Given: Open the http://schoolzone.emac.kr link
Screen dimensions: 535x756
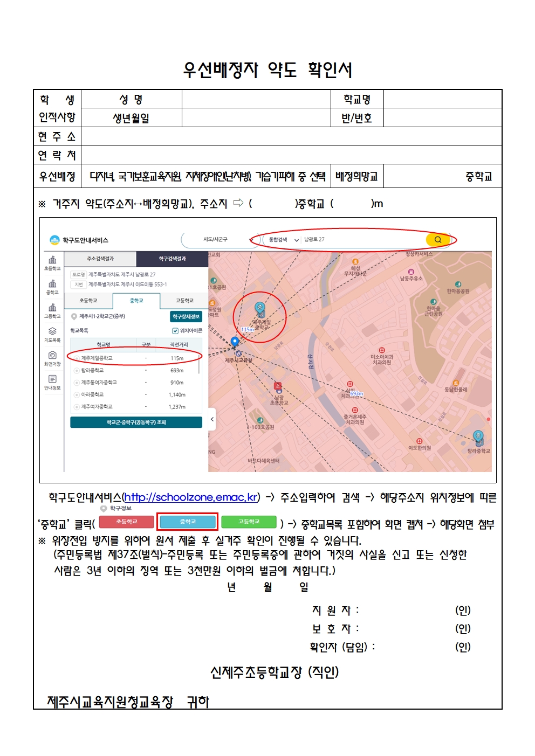Looking at the screenshot, I should (191, 497).
